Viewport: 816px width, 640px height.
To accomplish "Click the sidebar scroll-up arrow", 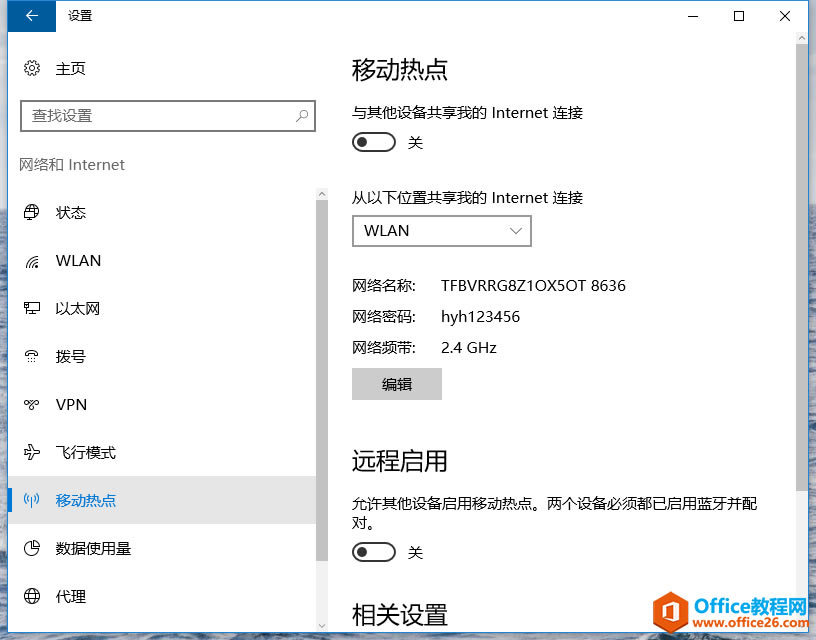I will point(322,193).
